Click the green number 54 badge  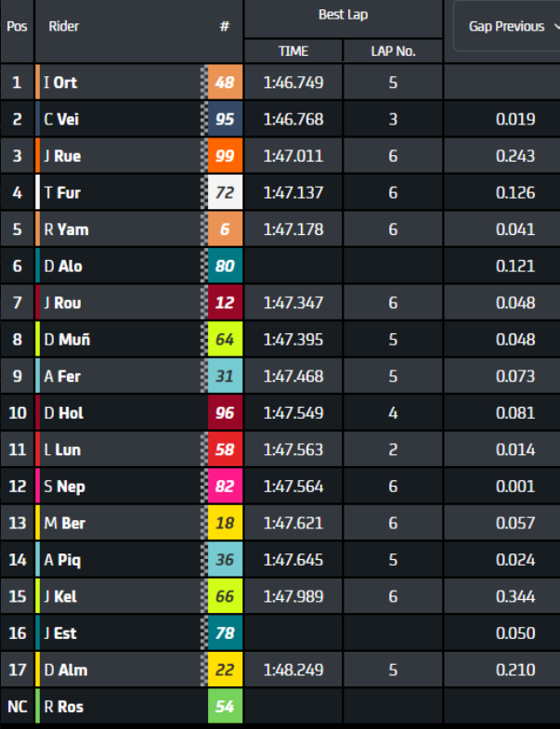[225, 707]
